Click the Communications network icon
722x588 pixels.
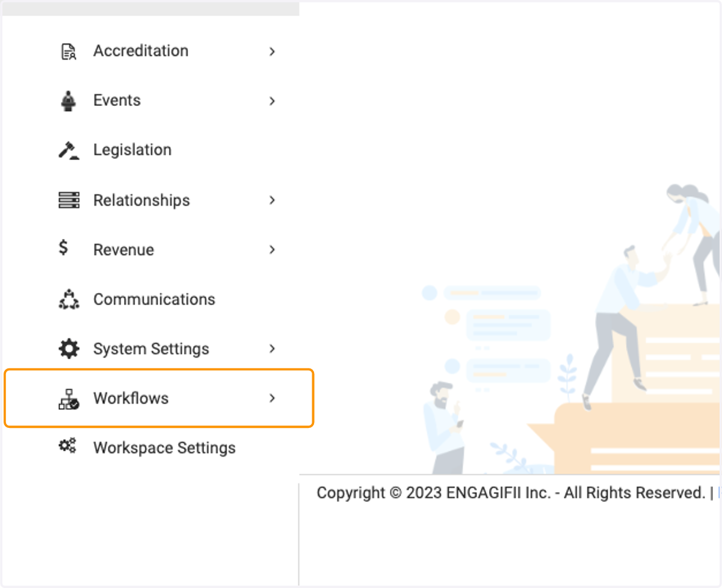pyautogui.click(x=69, y=299)
